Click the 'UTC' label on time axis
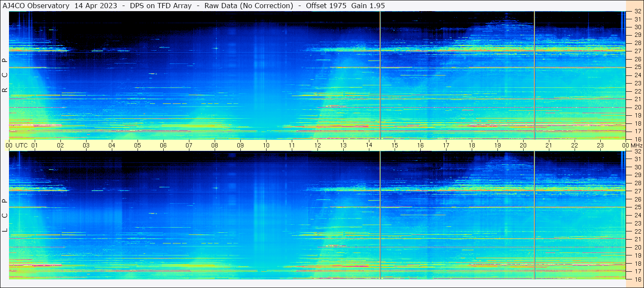This screenshot has height=288, width=644. 21,145
